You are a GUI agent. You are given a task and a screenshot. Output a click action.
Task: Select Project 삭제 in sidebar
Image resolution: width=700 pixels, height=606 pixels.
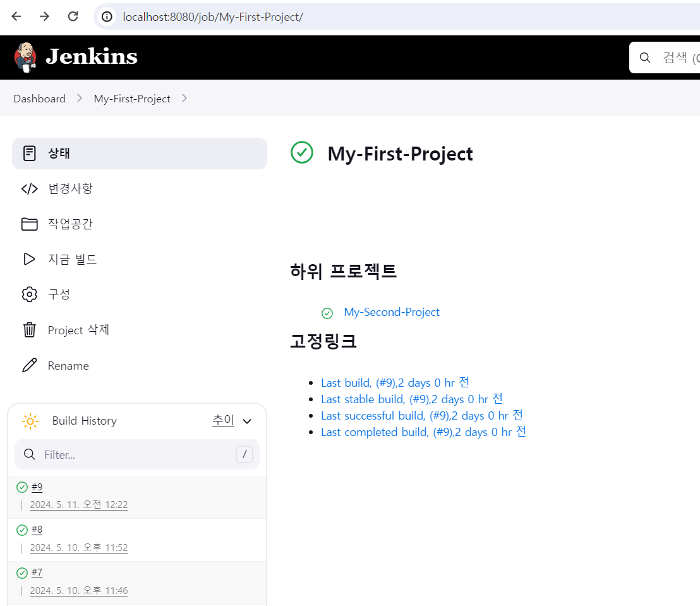coord(139,330)
